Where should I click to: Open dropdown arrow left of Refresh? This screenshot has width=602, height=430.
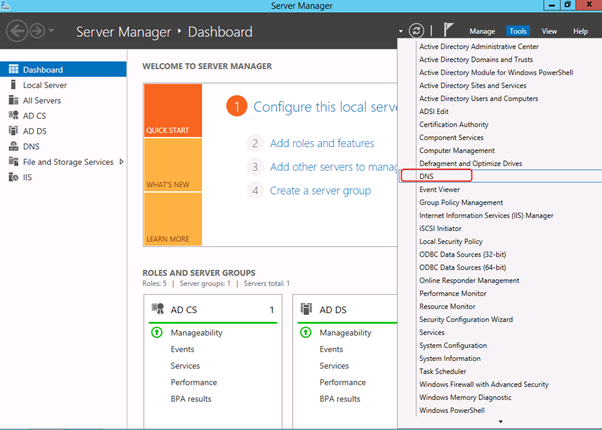(400, 31)
